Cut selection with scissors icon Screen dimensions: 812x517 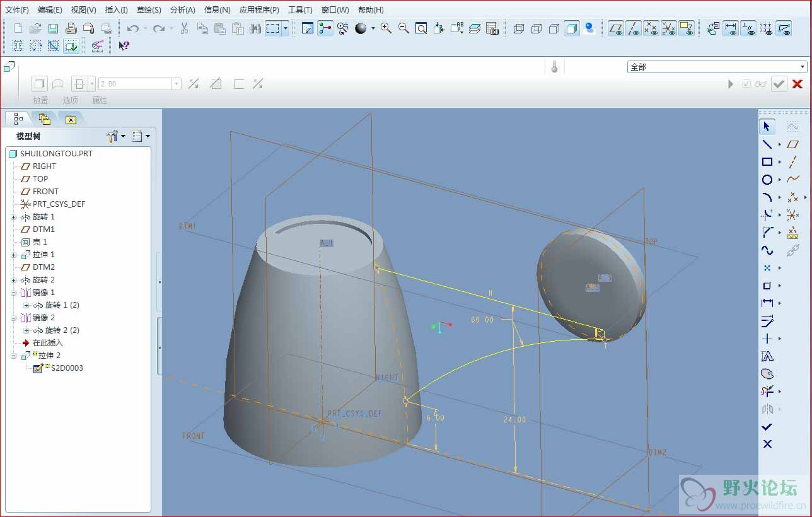(185, 28)
